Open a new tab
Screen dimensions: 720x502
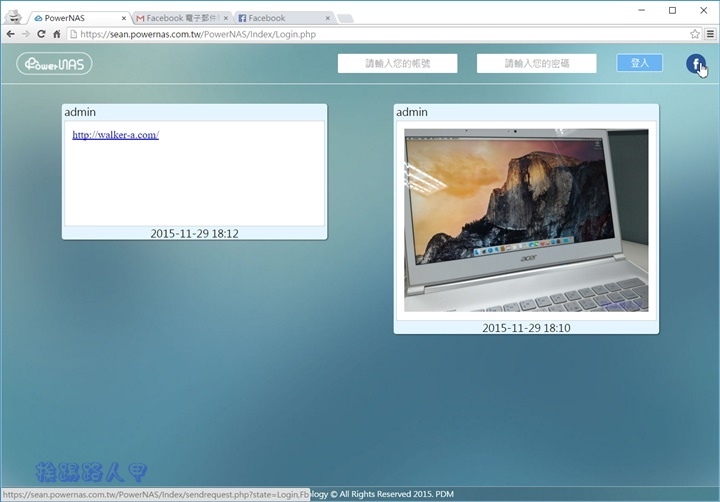[345, 18]
